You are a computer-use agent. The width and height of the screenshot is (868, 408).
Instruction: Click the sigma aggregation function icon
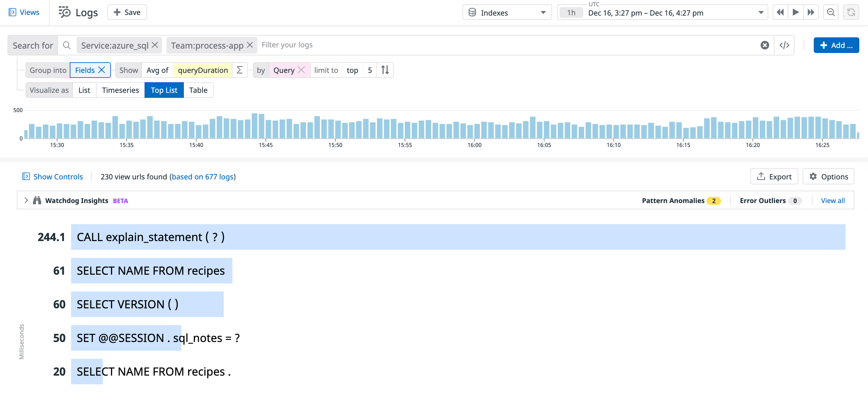(x=239, y=70)
